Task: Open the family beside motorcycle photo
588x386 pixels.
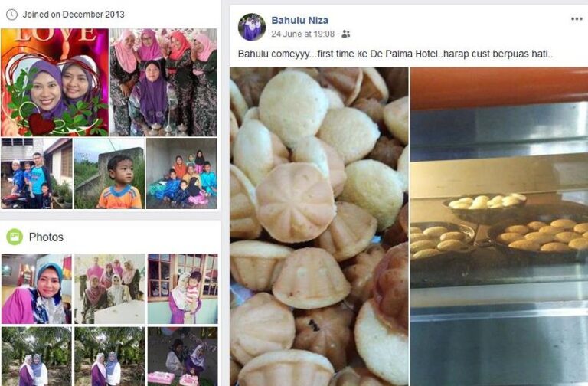Action: tap(37, 173)
